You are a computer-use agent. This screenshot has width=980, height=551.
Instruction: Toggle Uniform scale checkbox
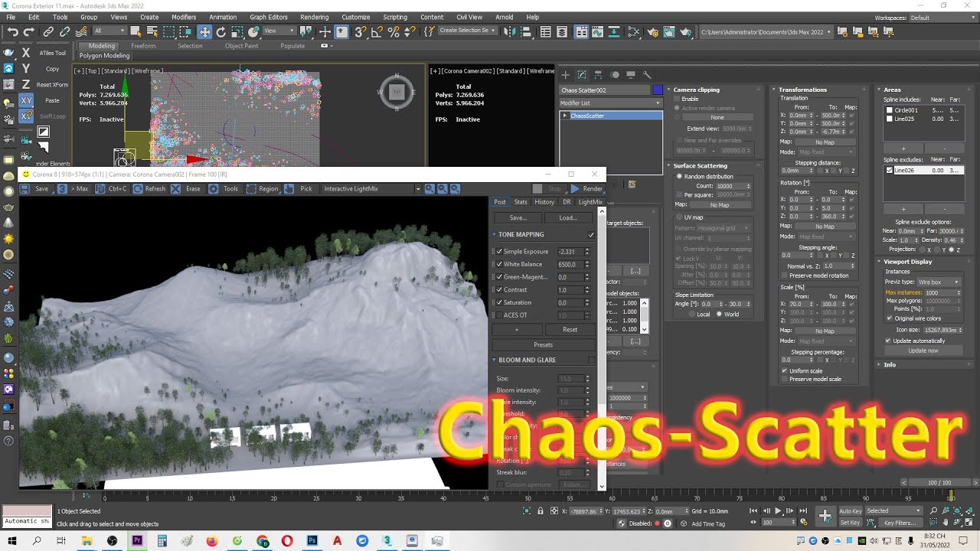784,370
